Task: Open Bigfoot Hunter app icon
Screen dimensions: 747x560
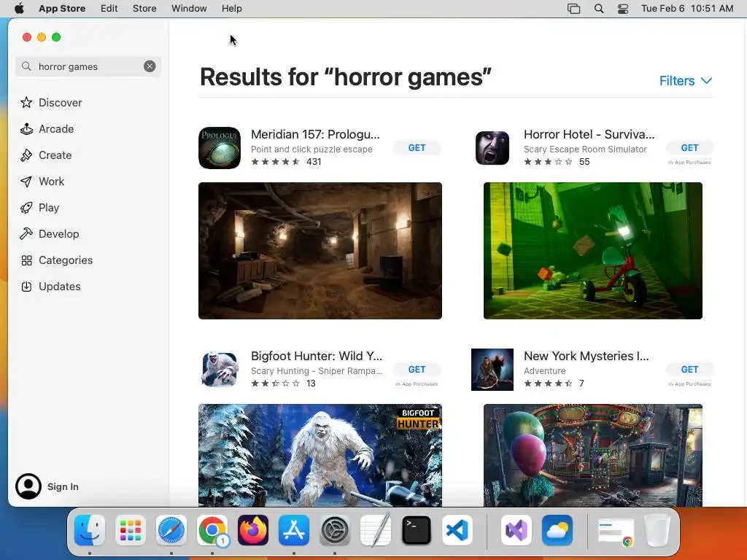Action: pos(219,369)
